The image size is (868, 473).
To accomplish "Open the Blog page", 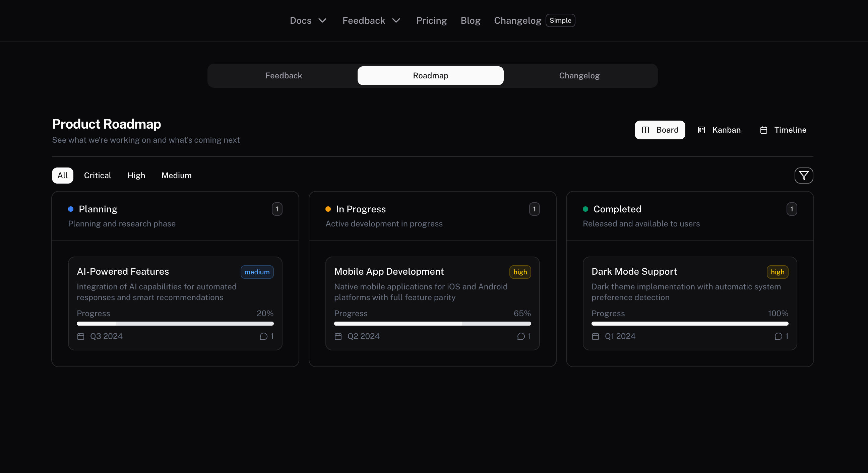I will tap(470, 20).
